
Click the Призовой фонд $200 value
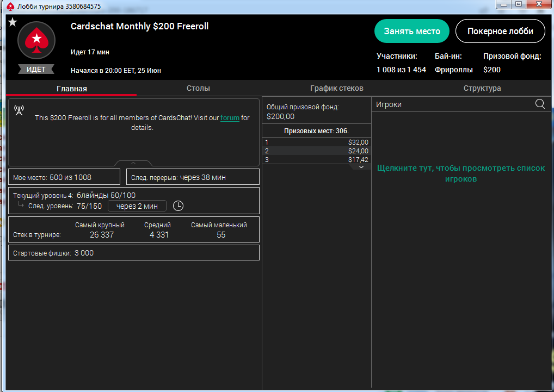pyautogui.click(x=492, y=70)
